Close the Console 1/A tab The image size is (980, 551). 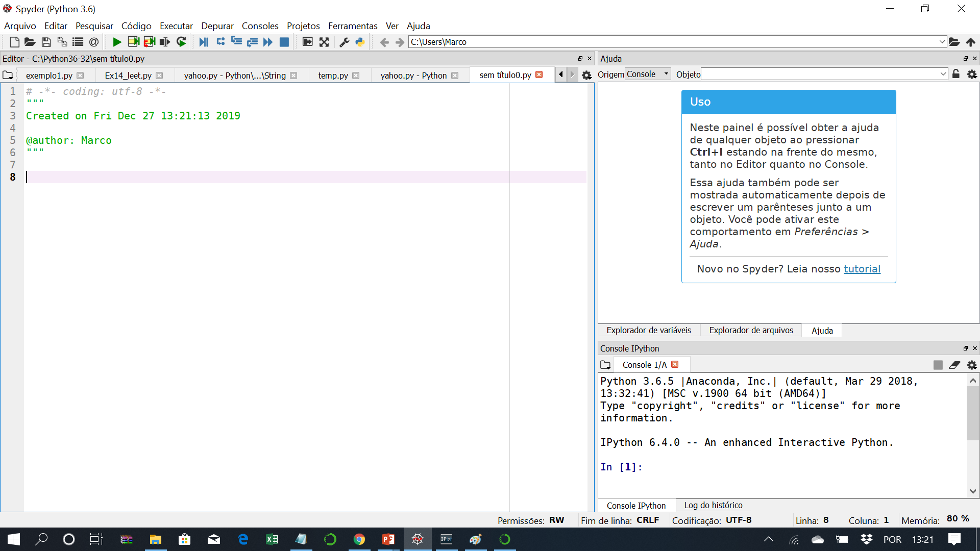[x=675, y=364]
